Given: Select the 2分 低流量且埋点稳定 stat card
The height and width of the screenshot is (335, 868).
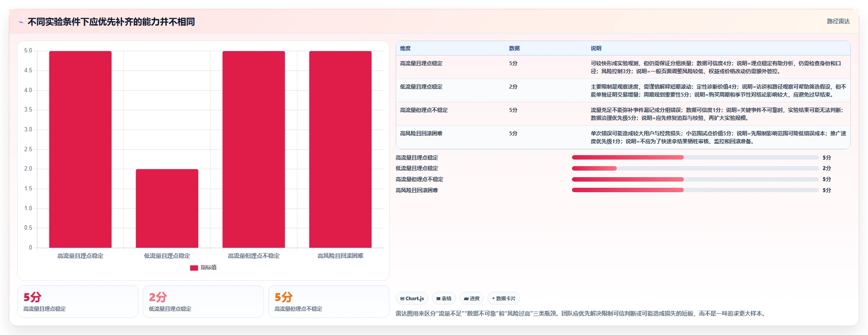Looking at the screenshot, I should (x=203, y=301).
